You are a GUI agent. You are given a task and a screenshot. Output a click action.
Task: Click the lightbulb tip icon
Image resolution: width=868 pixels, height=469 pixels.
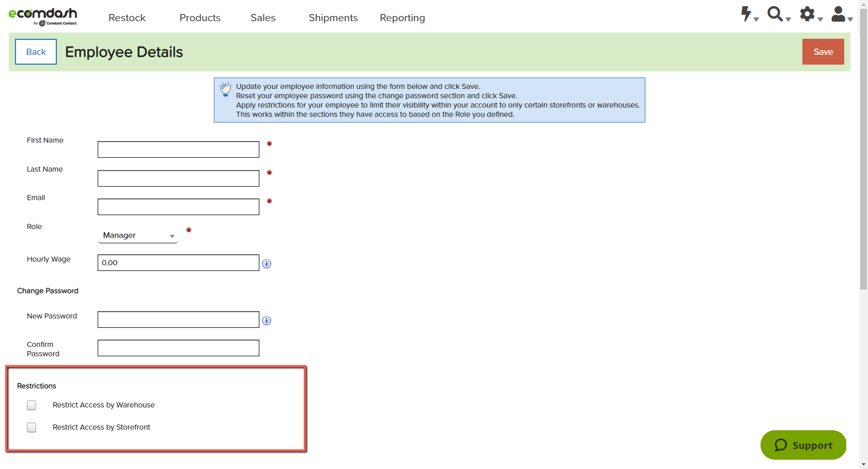click(225, 89)
